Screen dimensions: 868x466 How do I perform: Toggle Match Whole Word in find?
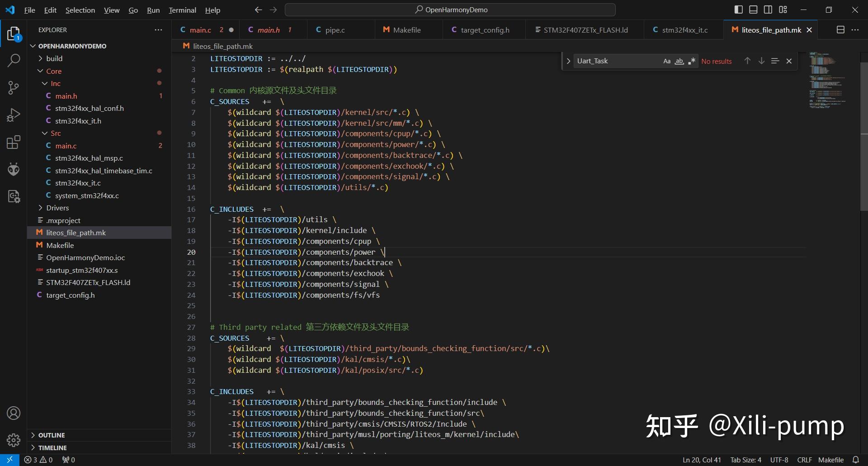(x=679, y=61)
